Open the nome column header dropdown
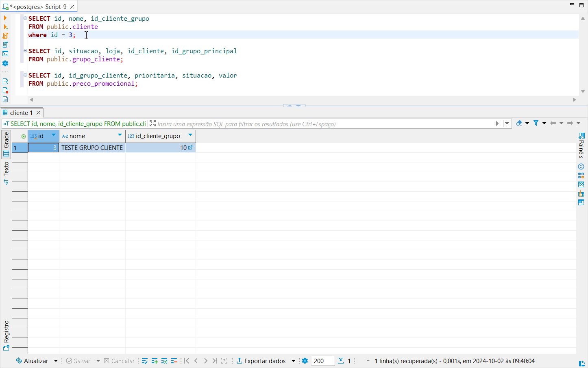Viewport: 588px width, 368px height. 120,135
